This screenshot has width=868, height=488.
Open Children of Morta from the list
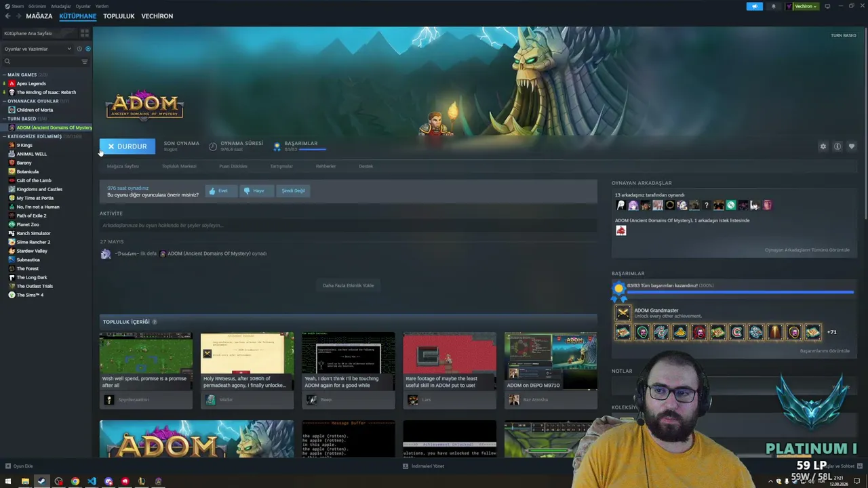pyautogui.click(x=35, y=110)
